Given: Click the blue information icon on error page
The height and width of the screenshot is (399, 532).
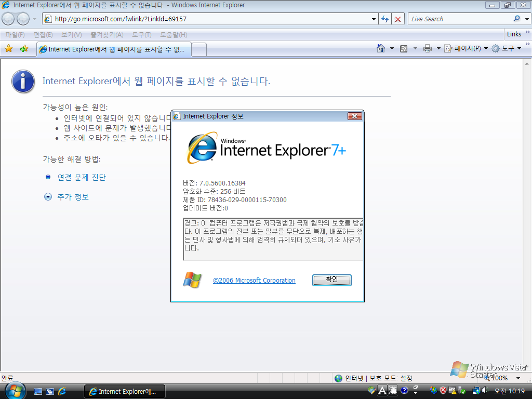Looking at the screenshot, I should coord(23,82).
